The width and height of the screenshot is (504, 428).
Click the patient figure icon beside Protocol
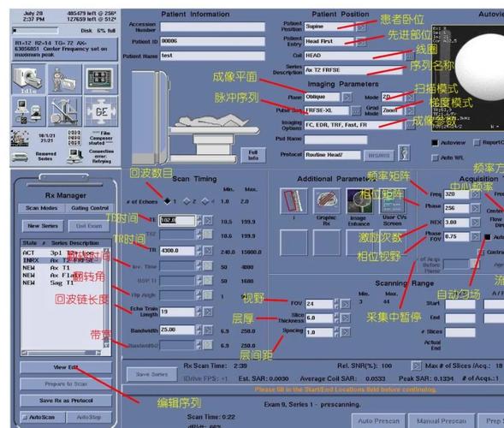pyautogui.click(x=404, y=153)
